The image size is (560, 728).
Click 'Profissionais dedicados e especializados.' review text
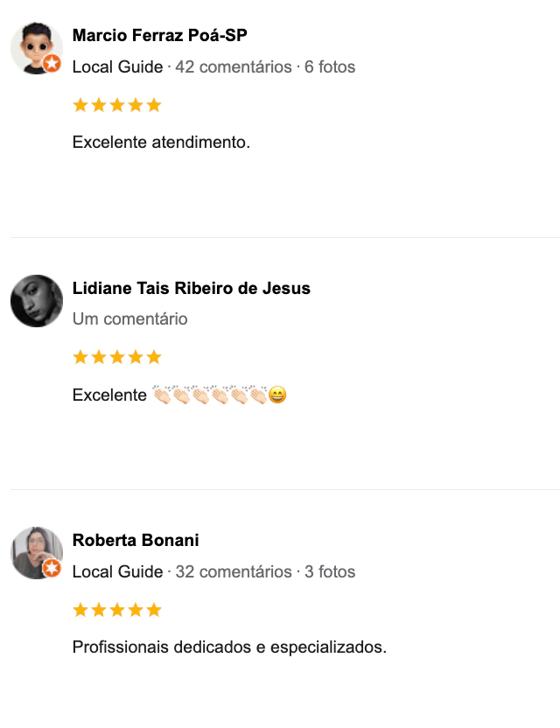tap(229, 648)
